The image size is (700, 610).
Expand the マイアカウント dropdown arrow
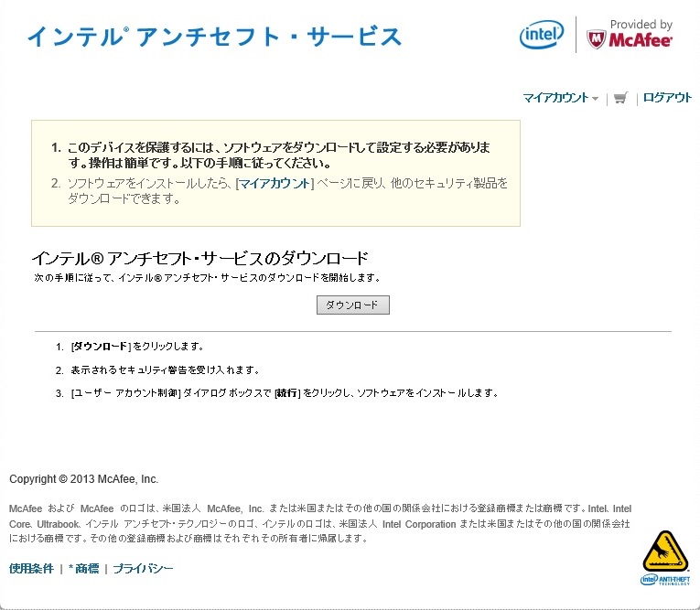pyautogui.click(x=595, y=99)
